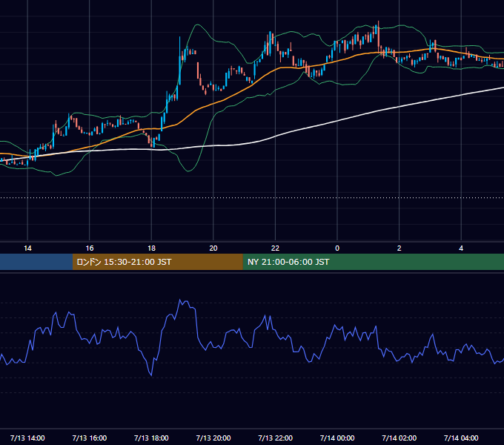Click the NY 21:00-06:00 JST session bar
Image resolution: width=504 pixels, height=445 pixels.
[373, 262]
